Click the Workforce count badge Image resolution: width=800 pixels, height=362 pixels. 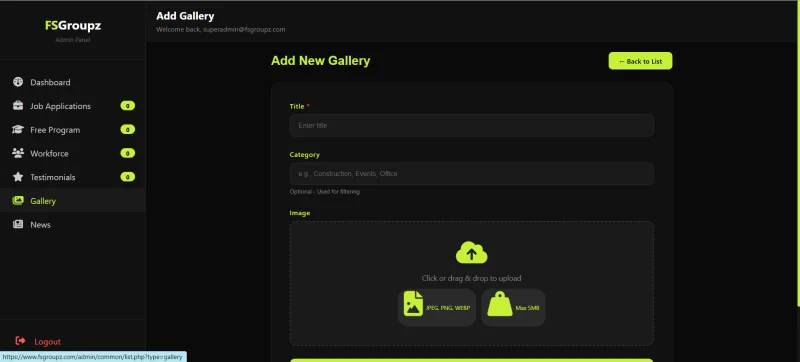(128, 153)
